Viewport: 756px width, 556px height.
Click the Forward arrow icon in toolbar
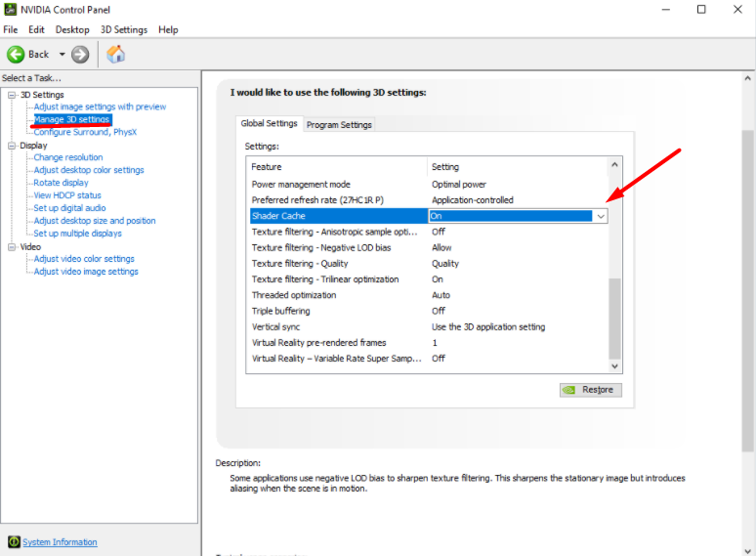(80, 55)
